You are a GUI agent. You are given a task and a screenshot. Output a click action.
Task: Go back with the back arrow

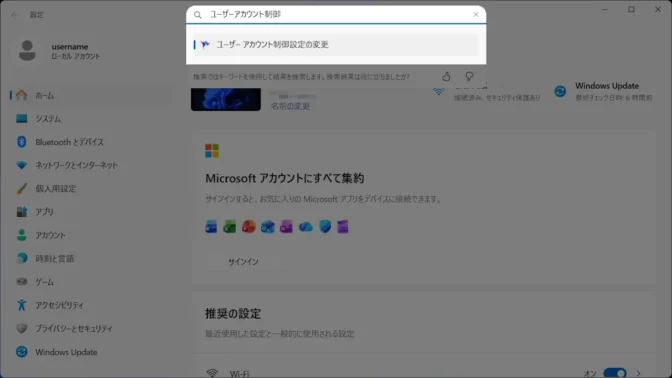[14, 15]
